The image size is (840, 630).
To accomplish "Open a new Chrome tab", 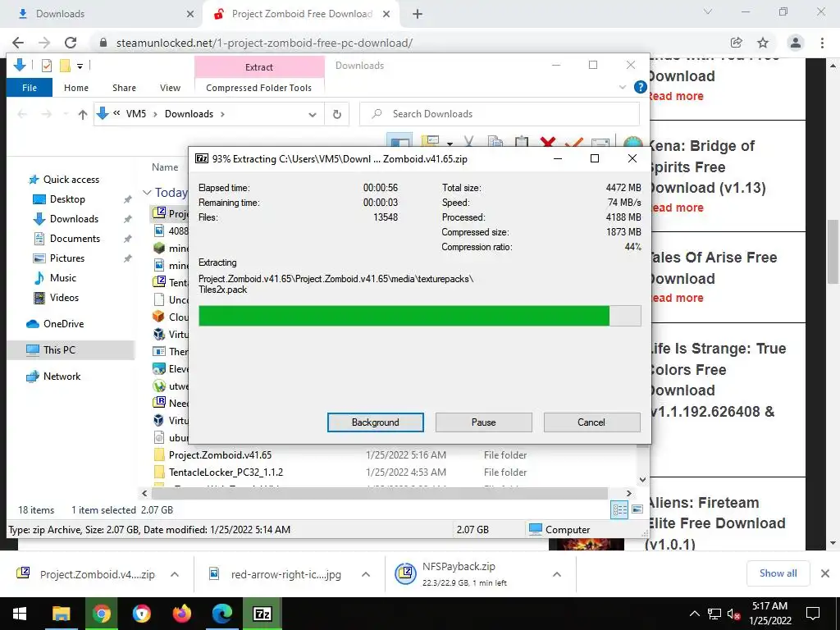I will (x=418, y=15).
